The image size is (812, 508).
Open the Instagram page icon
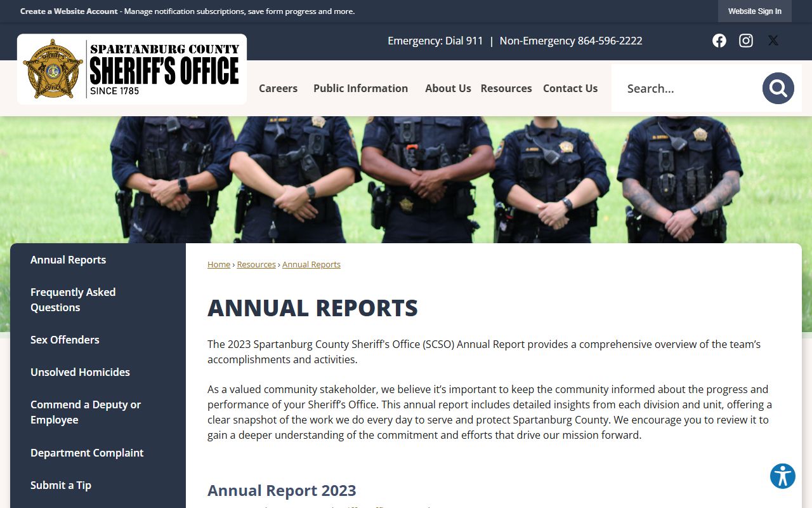click(746, 41)
